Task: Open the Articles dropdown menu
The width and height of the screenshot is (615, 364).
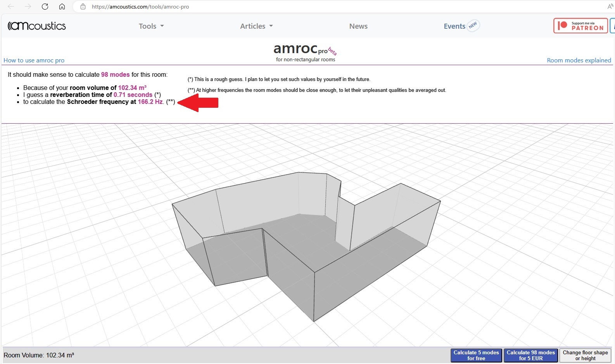Action: [x=256, y=26]
